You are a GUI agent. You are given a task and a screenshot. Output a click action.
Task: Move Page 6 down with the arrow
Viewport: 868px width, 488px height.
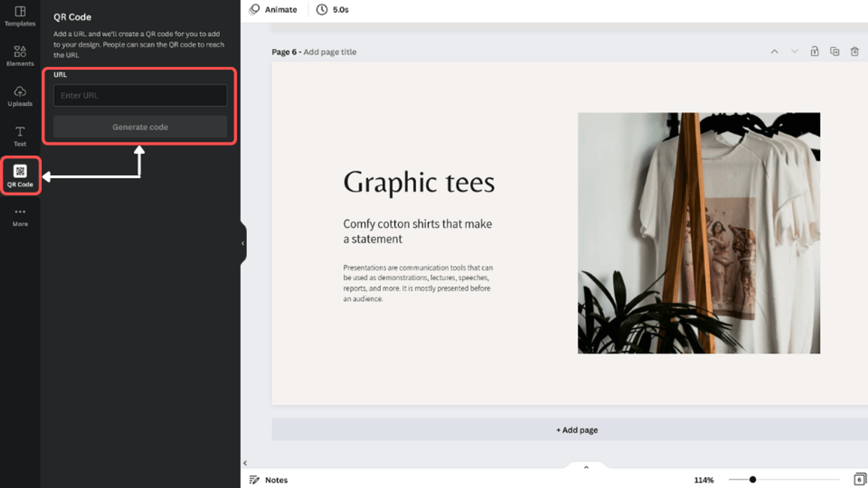coord(795,52)
